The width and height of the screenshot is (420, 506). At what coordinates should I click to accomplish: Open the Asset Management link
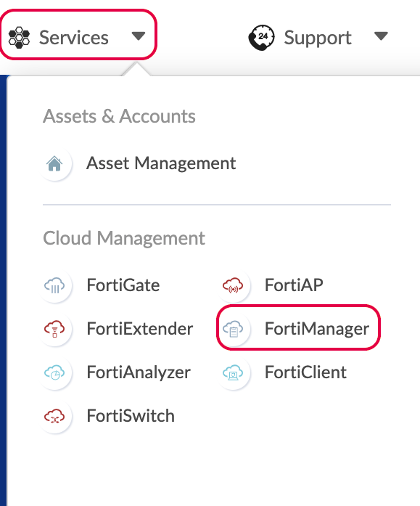tap(161, 163)
